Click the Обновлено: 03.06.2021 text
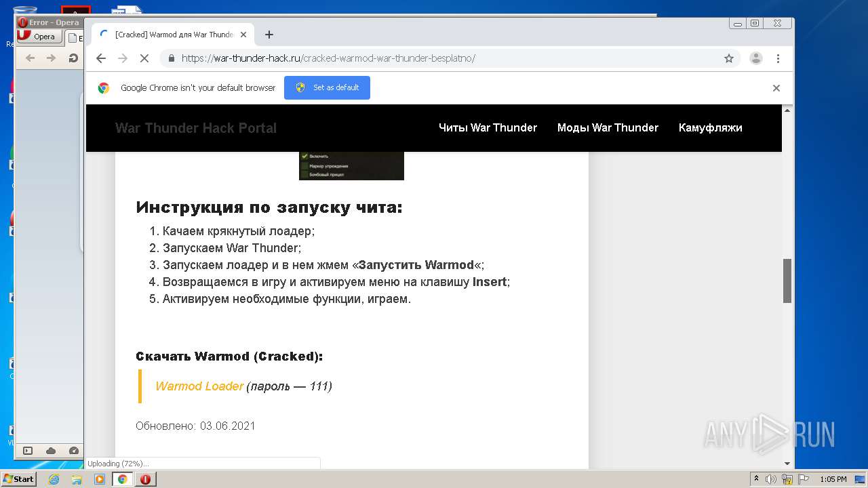 (x=195, y=426)
